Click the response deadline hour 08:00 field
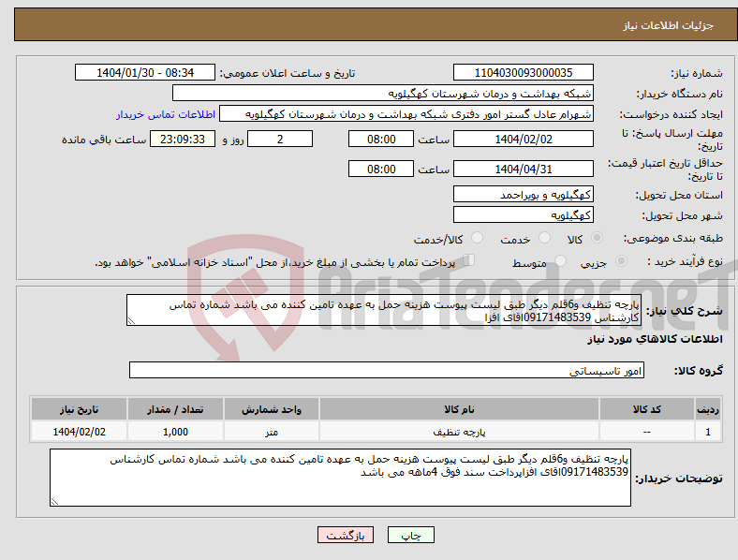Viewport: 738px width, 560px height. tap(381, 140)
